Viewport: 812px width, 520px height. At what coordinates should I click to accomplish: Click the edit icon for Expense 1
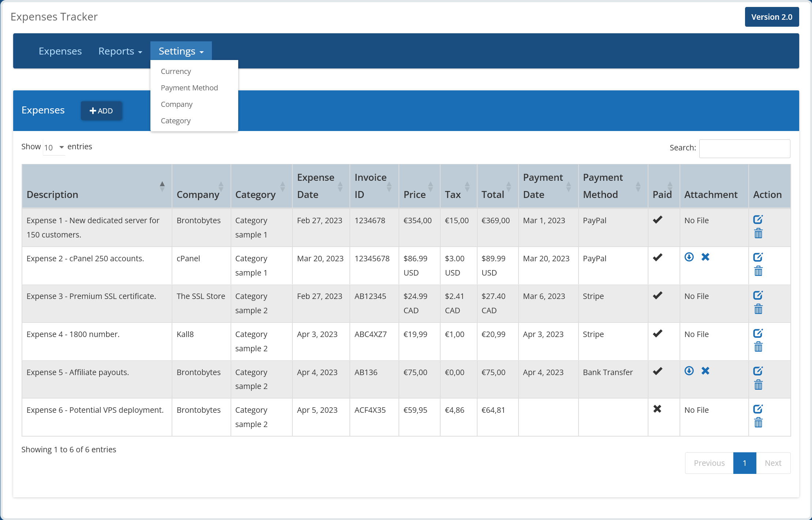757,220
